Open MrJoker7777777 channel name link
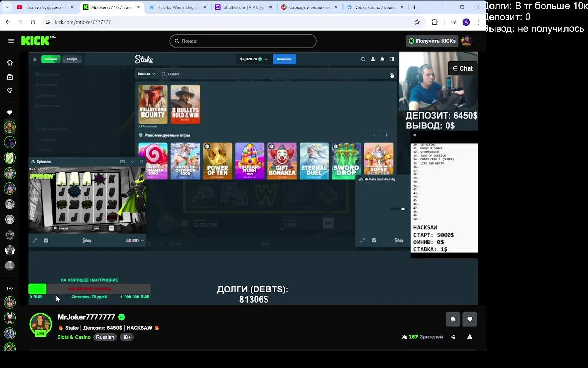Viewport: 588px width, 368px height. click(86, 317)
